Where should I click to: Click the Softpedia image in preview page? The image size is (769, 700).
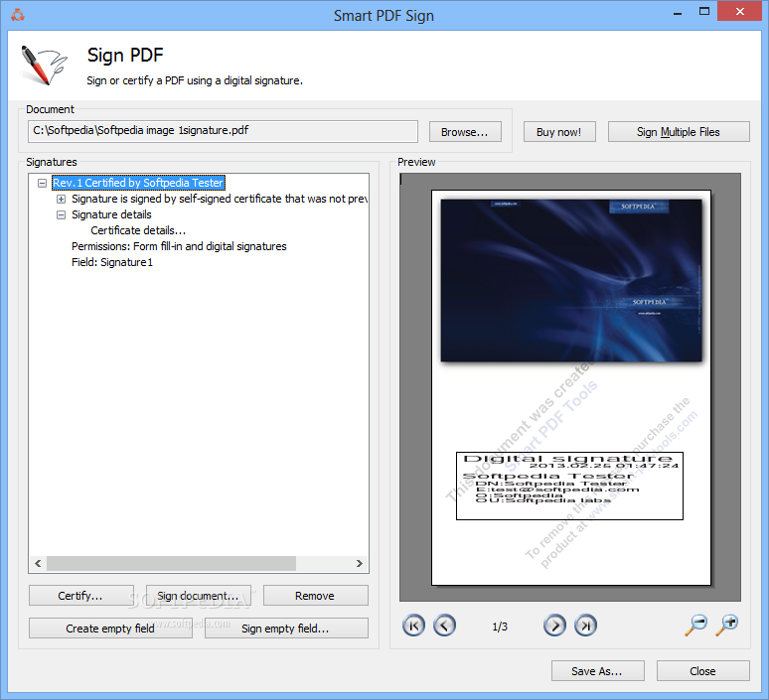tap(571, 280)
